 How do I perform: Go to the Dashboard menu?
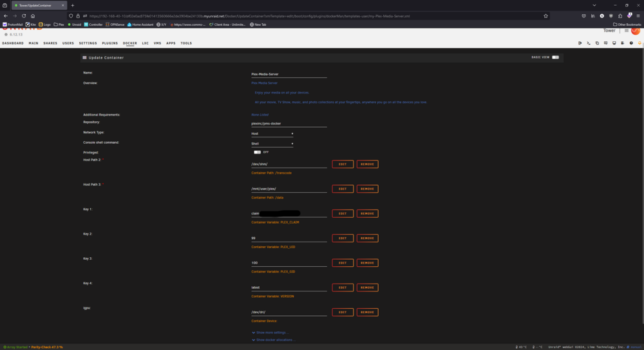pyautogui.click(x=13, y=43)
